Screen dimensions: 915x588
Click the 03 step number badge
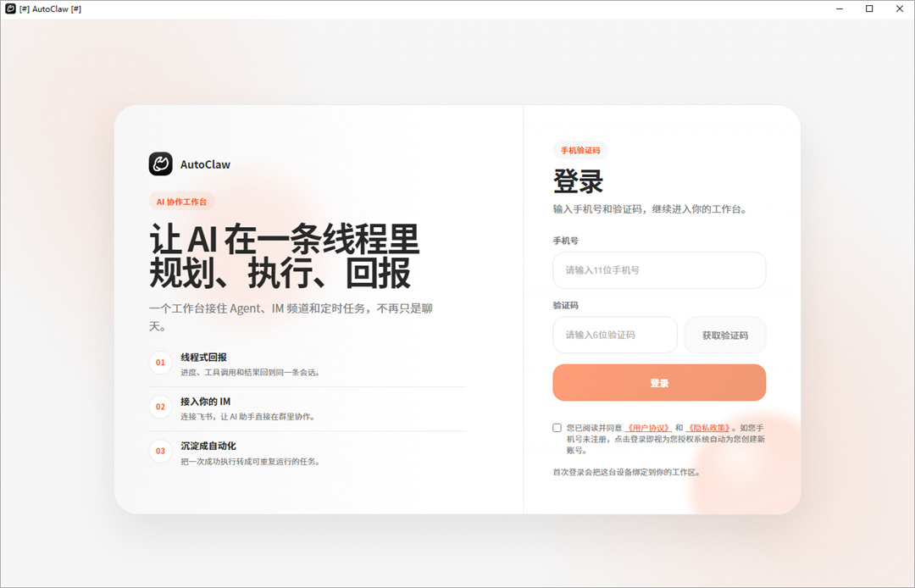click(x=160, y=451)
